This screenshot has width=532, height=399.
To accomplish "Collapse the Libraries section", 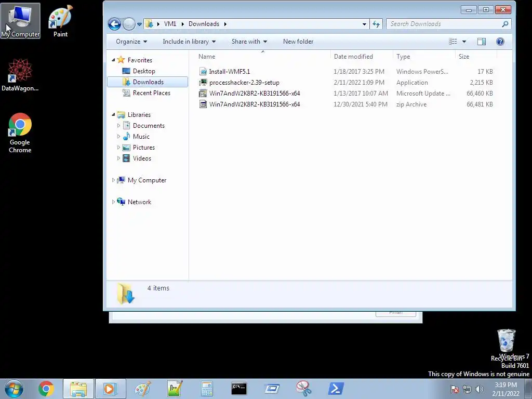I will pyautogui.click(x=113, y=114).
